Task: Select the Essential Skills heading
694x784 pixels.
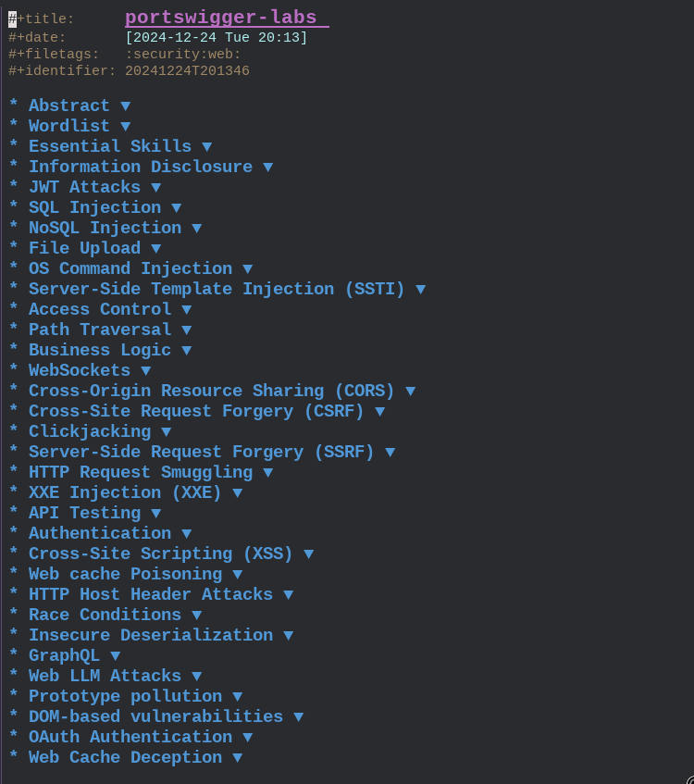Action: click(x=110, y=146)
